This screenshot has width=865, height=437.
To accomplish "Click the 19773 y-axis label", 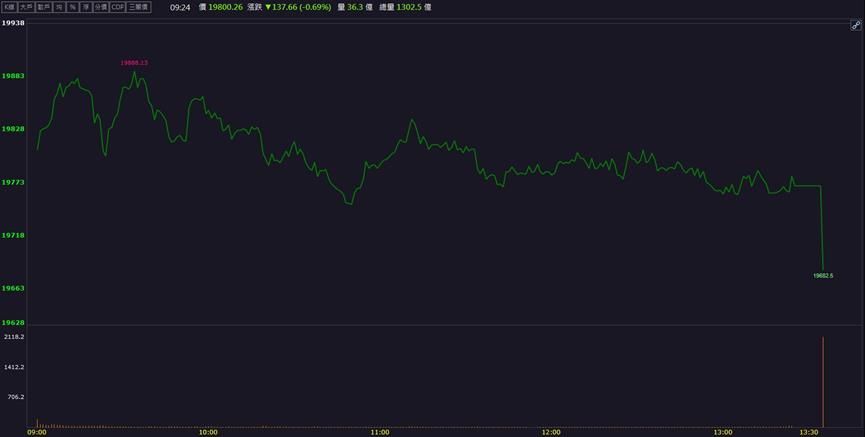I will click(x=13, y=182).
